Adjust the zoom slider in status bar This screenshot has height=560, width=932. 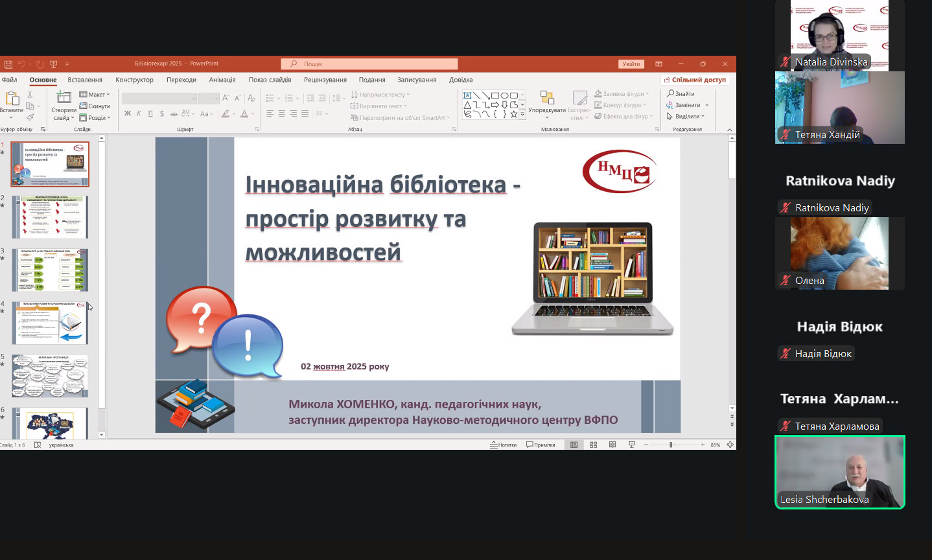click(x=671, y=445)
